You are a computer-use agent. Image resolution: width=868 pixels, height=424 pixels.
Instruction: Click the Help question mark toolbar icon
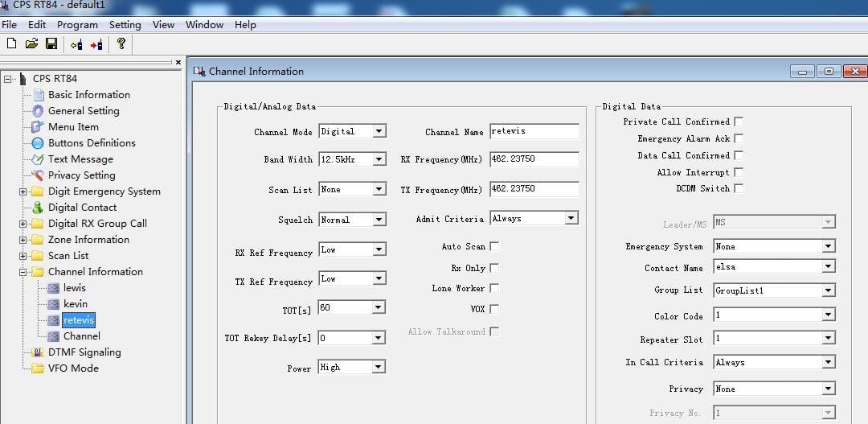coord(121,44)
